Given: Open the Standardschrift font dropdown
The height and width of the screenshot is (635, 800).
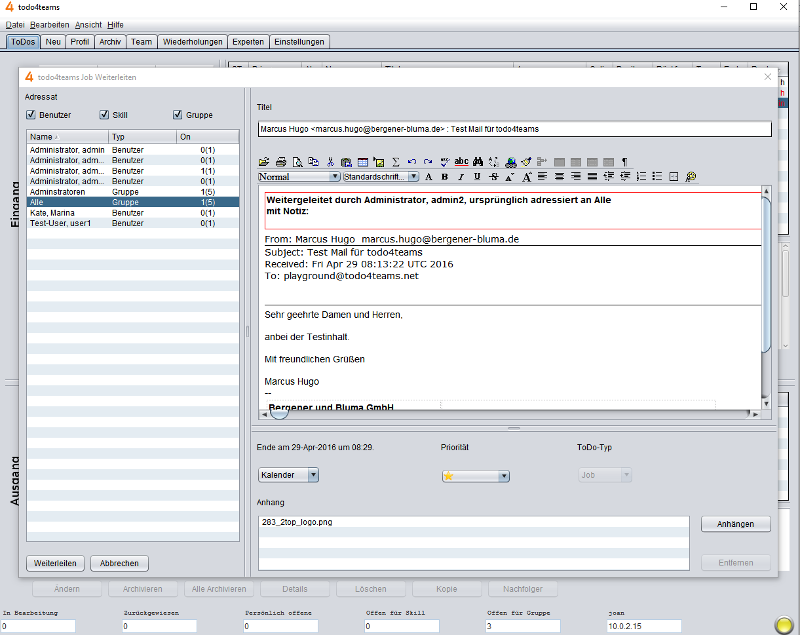Looking at the screenshot, I should [x=381, y=176].
